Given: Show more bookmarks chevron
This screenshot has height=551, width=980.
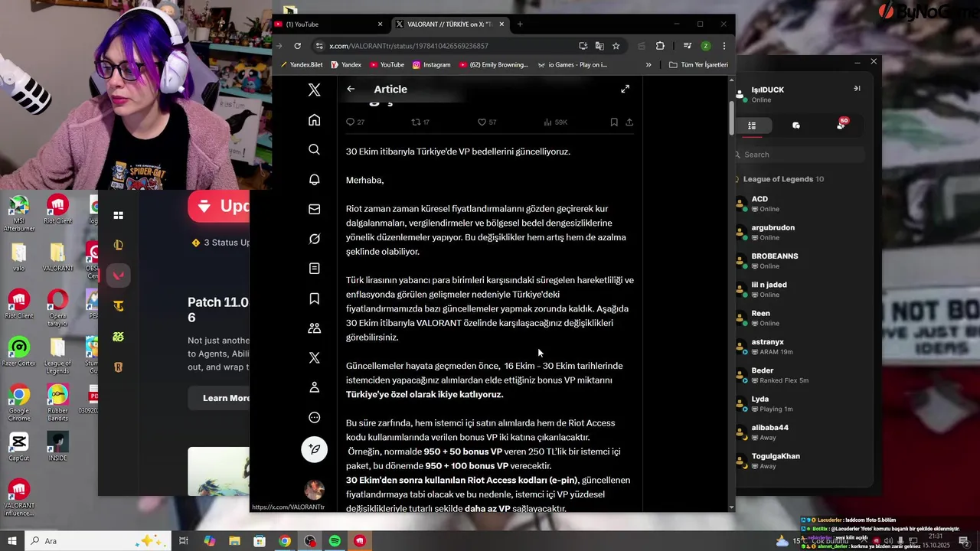Looking at the screenshot, I should (x=648, y=65).
